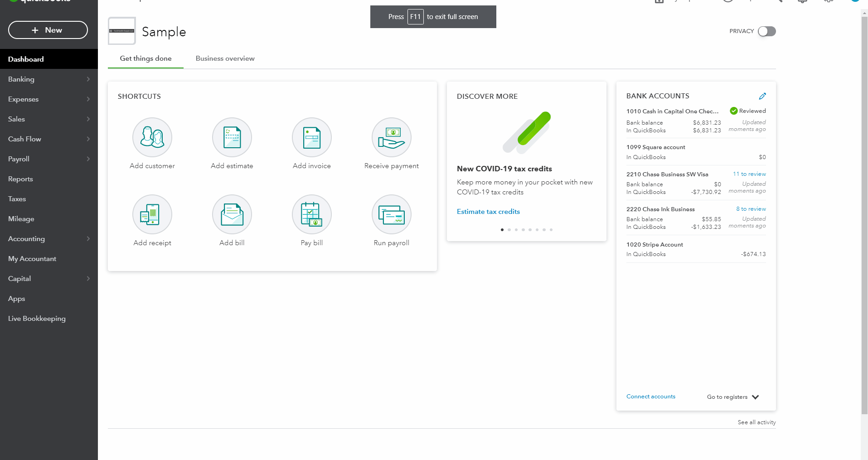Expand the Banking menu chevron
This screenshot has width=868, height=460.
pos(88,79)
